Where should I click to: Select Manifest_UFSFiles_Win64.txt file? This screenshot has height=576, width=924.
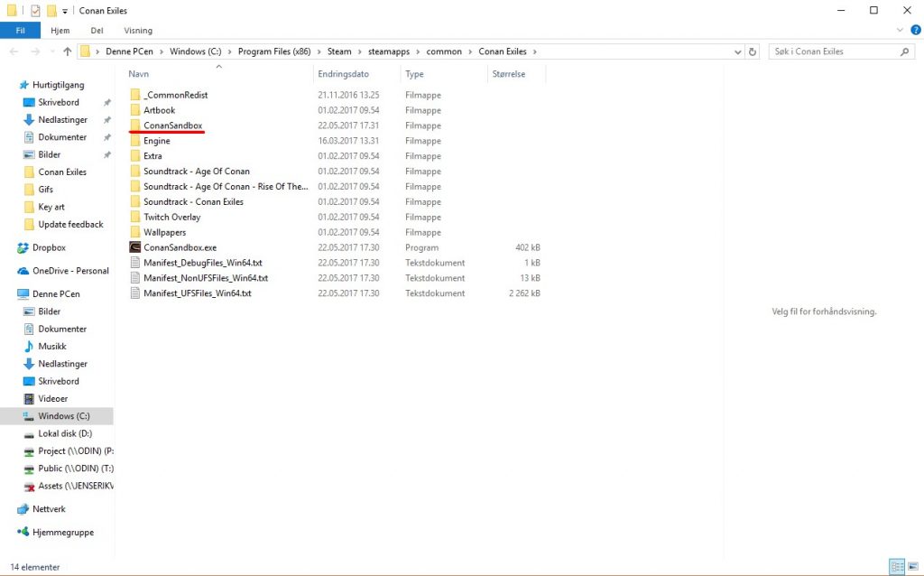(x=197, y=293)
